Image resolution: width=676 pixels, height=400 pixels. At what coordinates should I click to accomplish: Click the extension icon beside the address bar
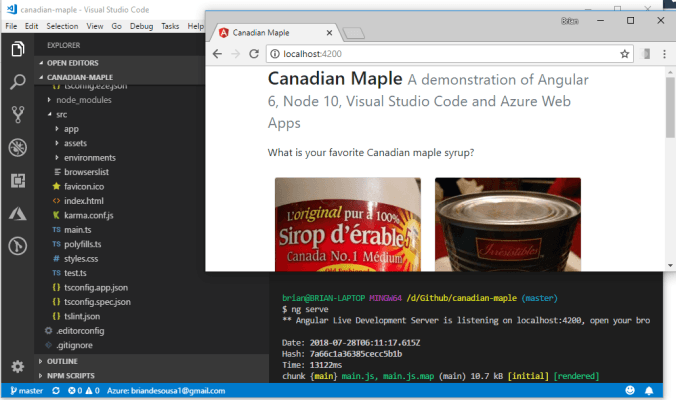[x=646, y=54]
